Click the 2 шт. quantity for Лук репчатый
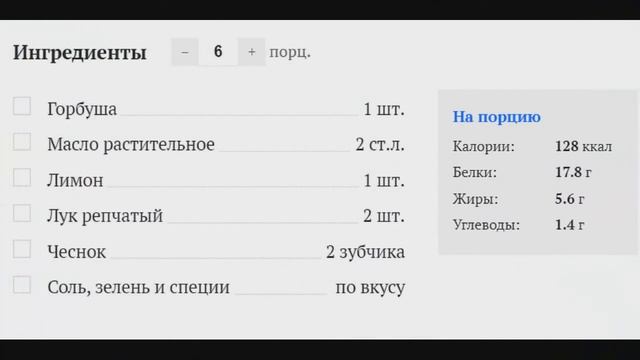Viewport: 640px width, 360px height. [x=384, y=216]
